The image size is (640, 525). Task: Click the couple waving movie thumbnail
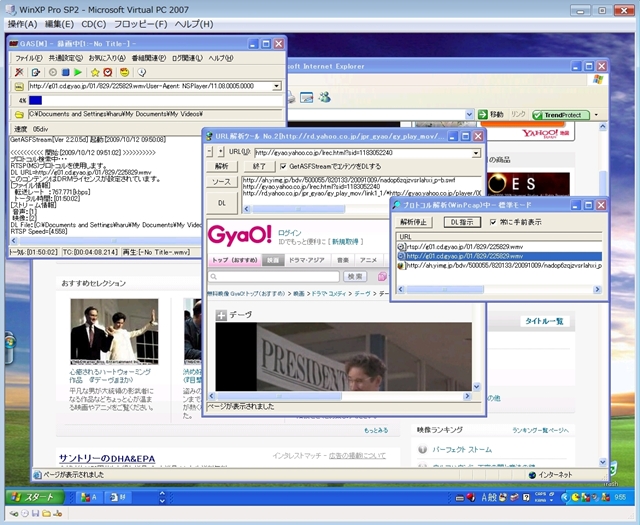(x=114, y=331)
